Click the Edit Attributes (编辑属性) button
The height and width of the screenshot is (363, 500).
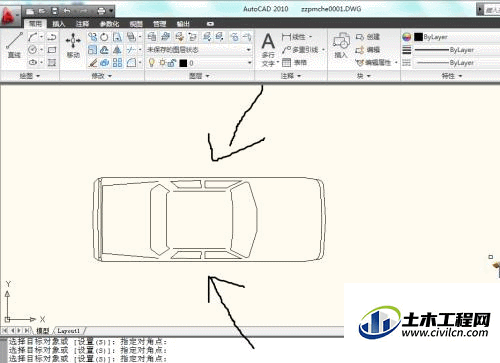[373, 62]
